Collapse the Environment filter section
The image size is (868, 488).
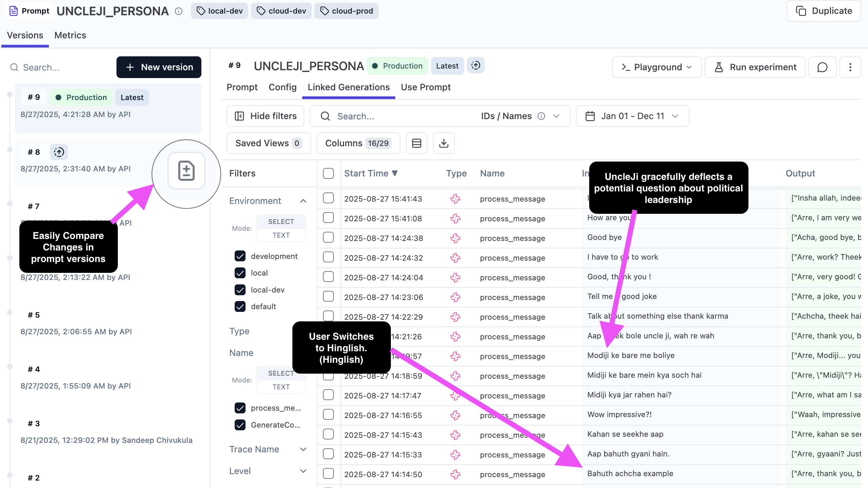click(304, 201)
